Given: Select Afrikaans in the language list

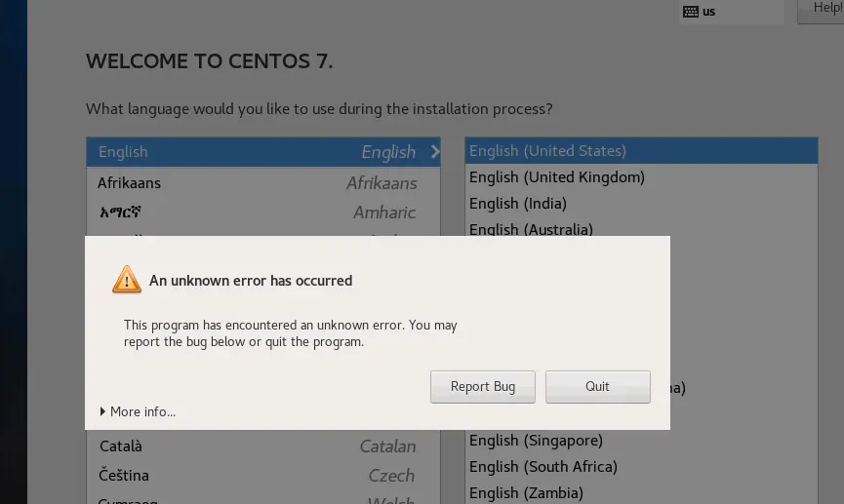Looking at the screenshot, I should click(x=263, y=183).
